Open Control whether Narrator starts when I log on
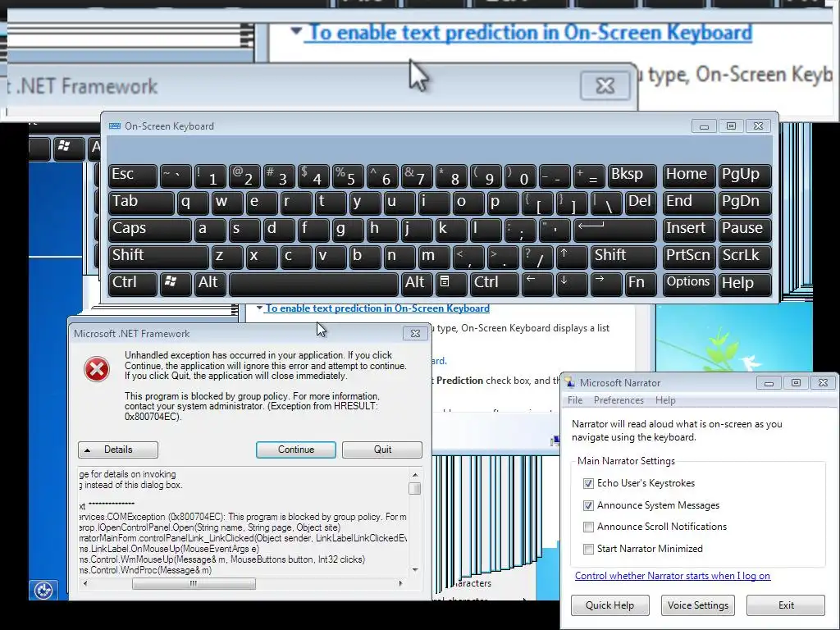Screen dimensions: 840x630 click(673, 576)
